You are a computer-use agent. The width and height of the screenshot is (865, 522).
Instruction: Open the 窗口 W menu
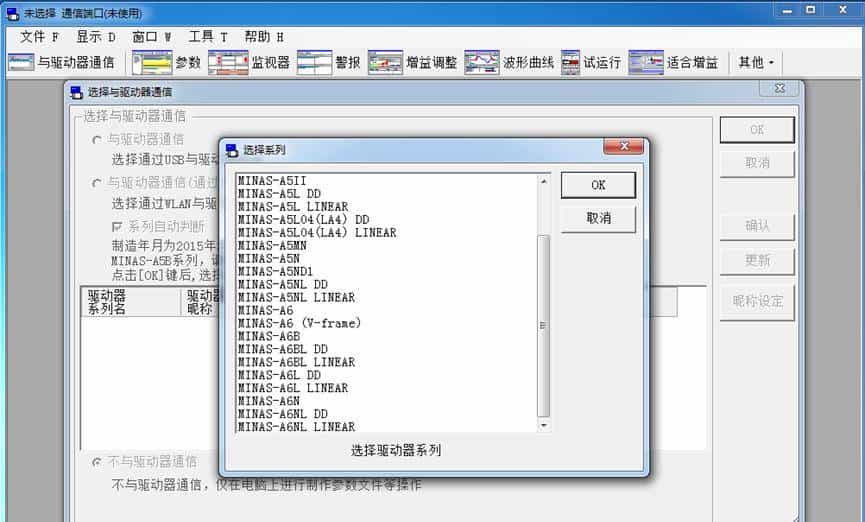152,37
